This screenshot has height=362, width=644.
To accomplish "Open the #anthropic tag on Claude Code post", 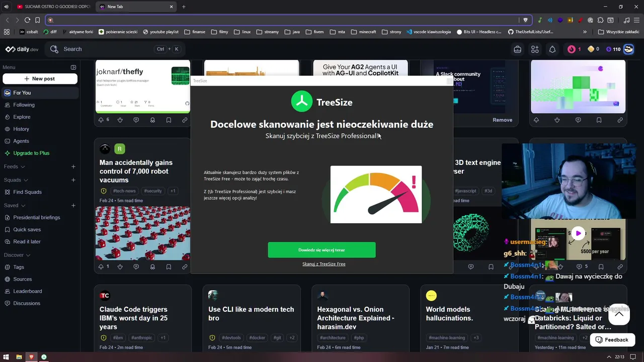I will tap(141, 338).
